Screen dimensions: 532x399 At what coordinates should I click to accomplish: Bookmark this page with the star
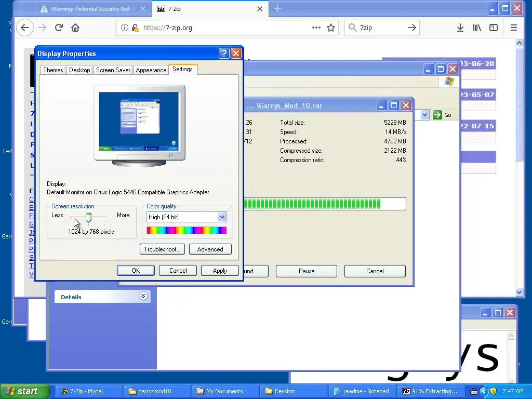(x=331, y=28)
